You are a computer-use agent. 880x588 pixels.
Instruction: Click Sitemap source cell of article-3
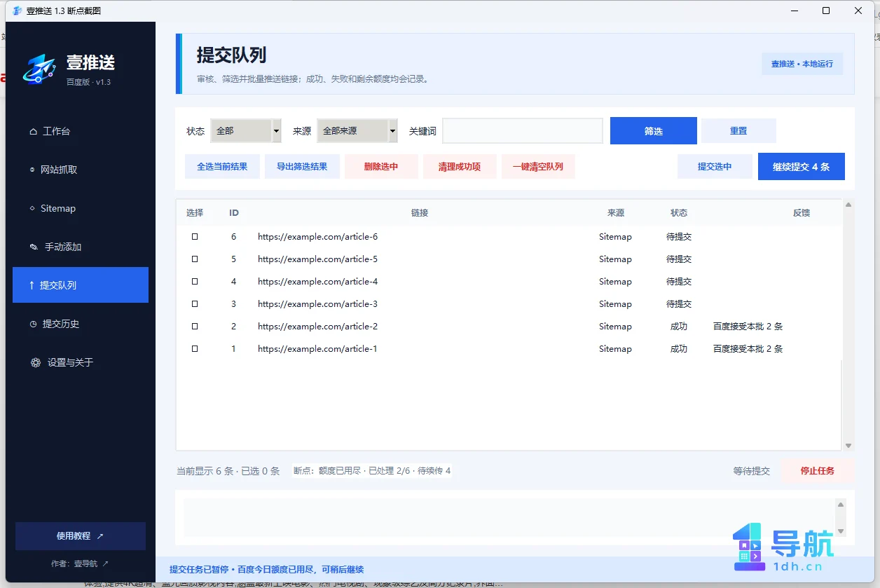[x=615, y=304]
